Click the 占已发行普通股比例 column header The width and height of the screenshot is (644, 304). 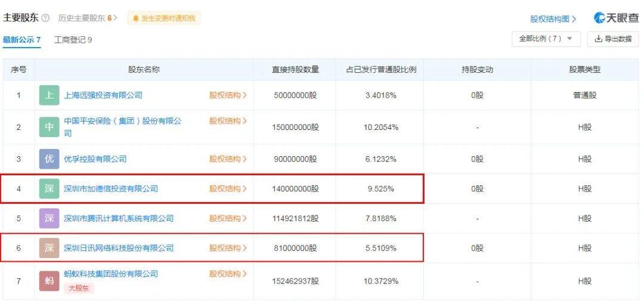(x=380, y=69)
